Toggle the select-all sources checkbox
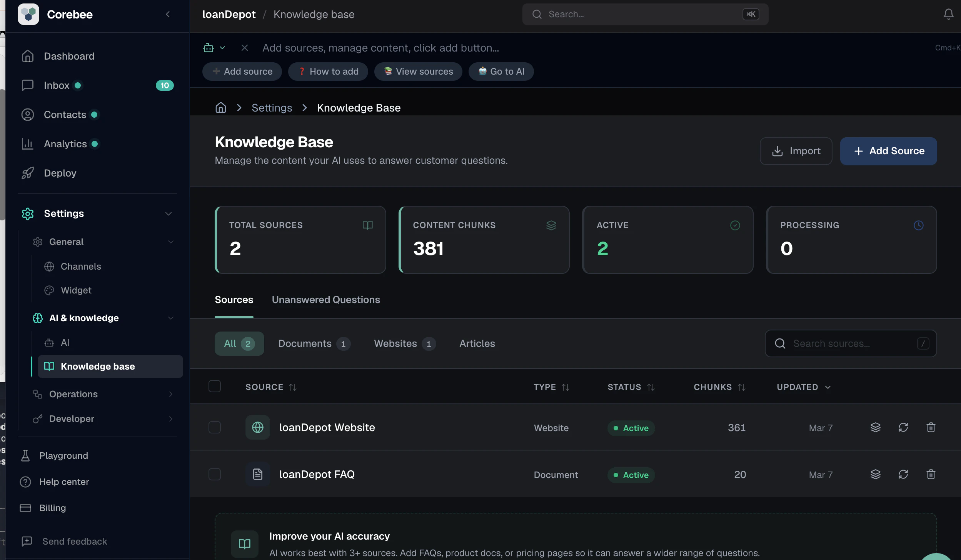961x560 pixels. pos(214,386)
